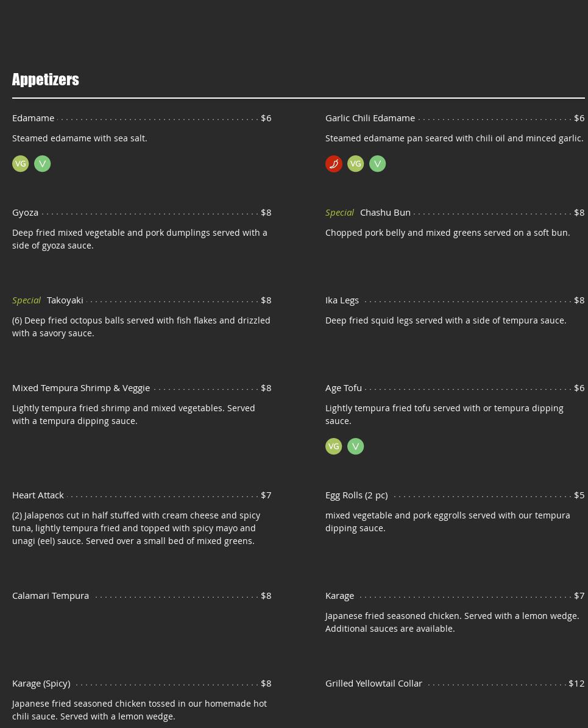Click the Special label beside Chashu Bun
The image size is (588, 728).
[x=339, y=213]
